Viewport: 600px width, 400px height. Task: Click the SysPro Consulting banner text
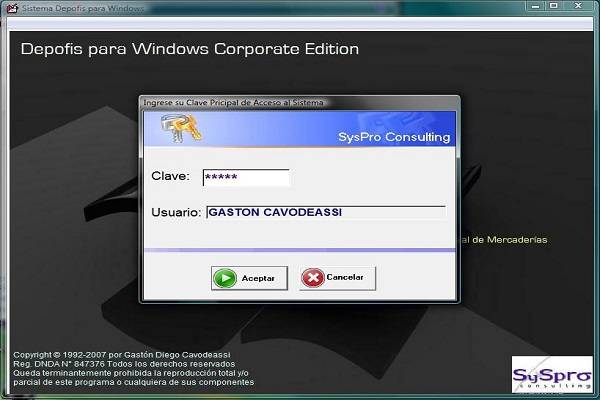(394, 137)
